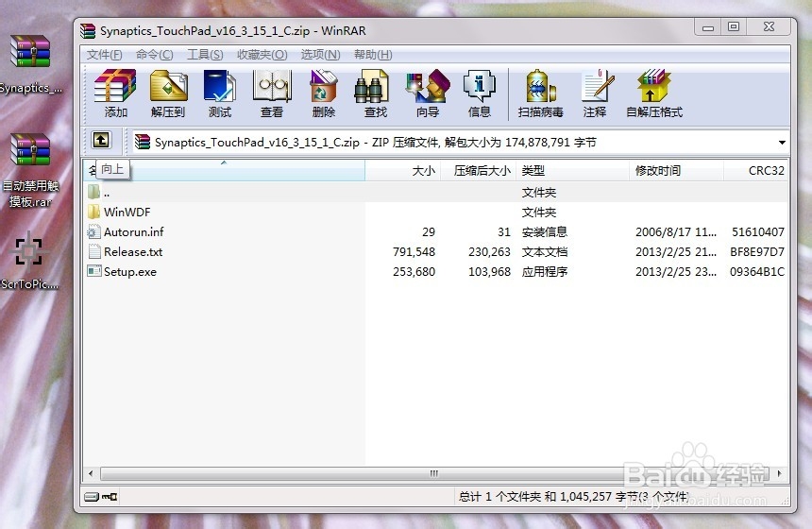Click CRC value 09364B1C

click(757, 271)
